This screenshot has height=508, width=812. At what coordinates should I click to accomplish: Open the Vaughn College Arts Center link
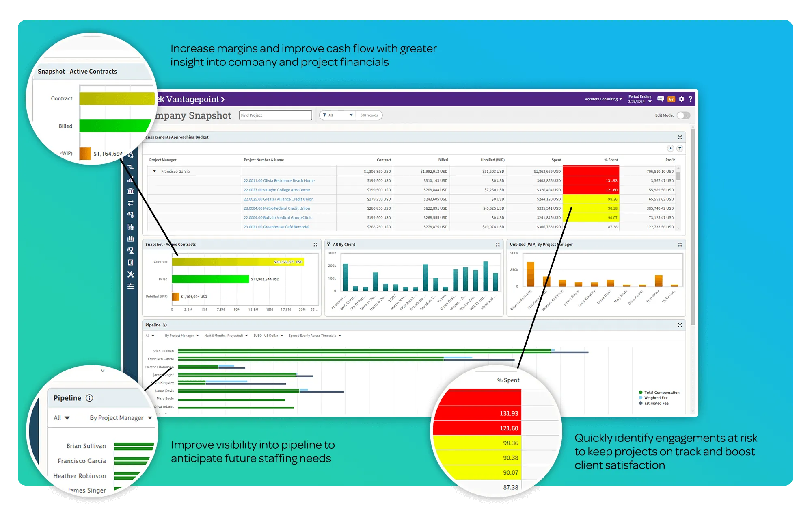[x=276, y=190]
